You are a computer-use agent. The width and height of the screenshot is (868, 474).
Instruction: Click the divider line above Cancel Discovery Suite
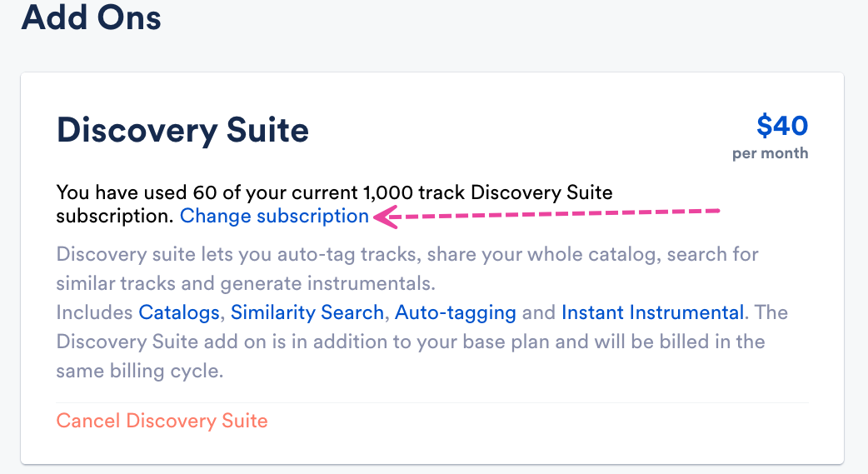point(433,403)
